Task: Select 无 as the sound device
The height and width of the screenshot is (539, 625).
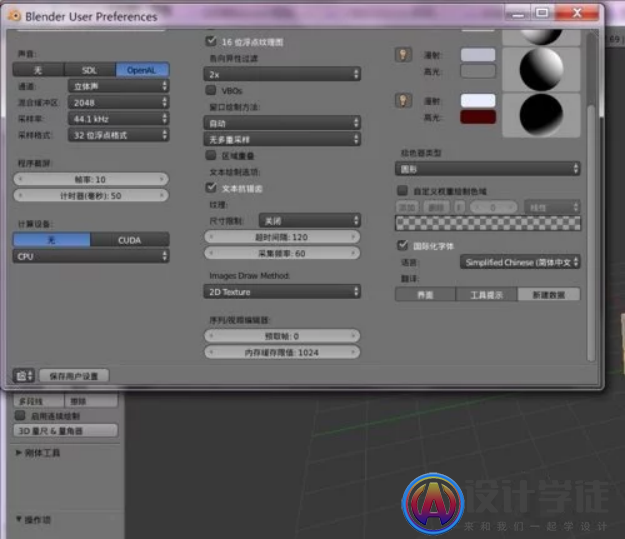Action: coord(38,70)
